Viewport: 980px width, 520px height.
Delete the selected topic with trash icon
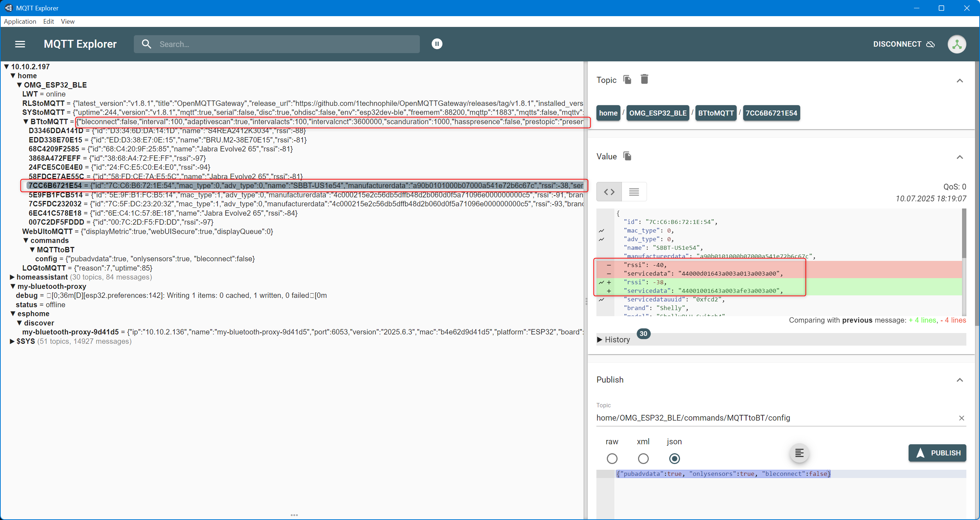[644, 80]
